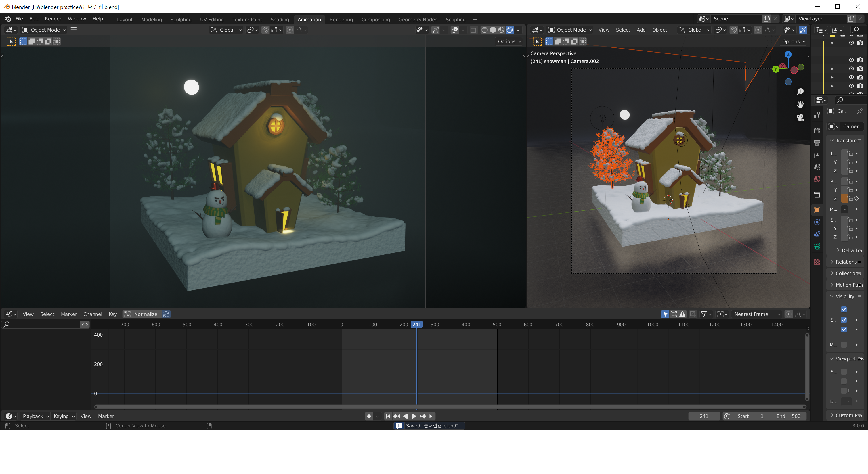868x474 pixels.
Task: Open the Options popover in left viewport
Action: [509, 41]
